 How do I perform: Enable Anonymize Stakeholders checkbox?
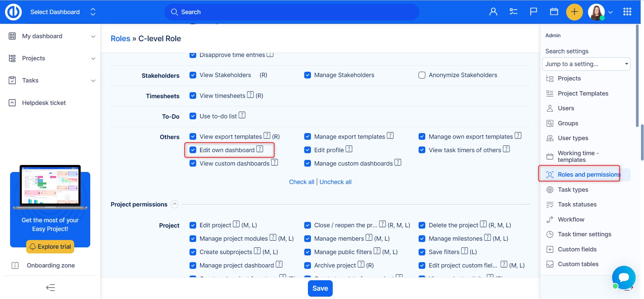point(422,75)
